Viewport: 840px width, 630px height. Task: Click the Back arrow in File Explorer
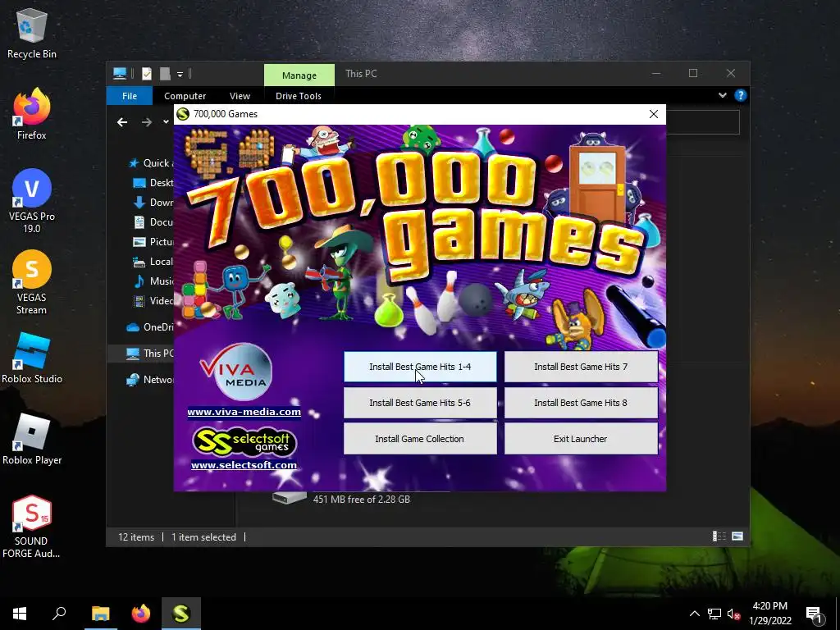point(122,122)
